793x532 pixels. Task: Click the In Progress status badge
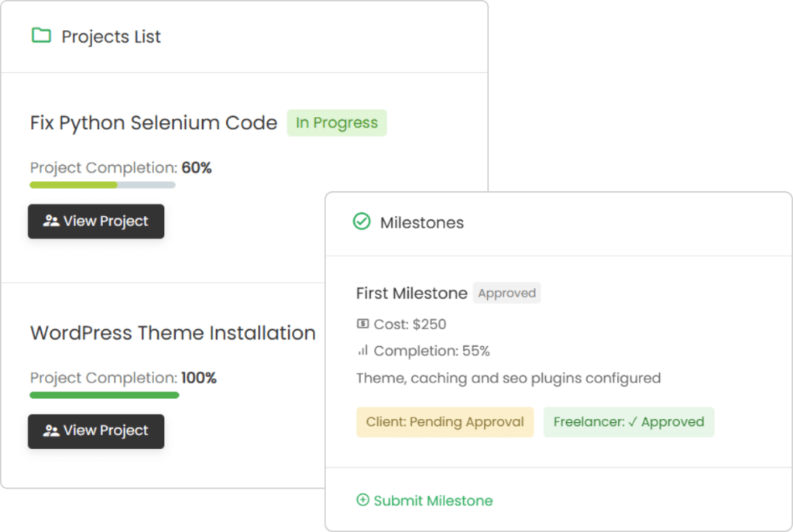point(337,123)
